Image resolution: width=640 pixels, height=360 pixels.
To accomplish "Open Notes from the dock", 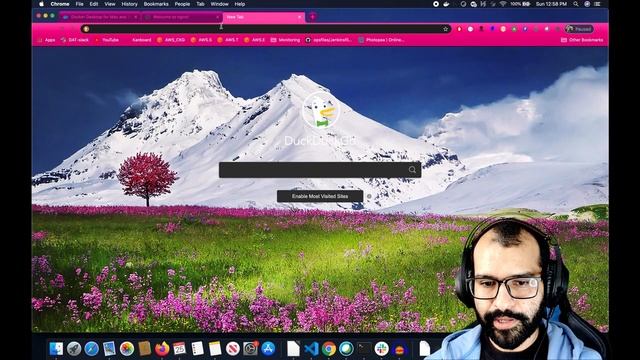I will point(215,349).
